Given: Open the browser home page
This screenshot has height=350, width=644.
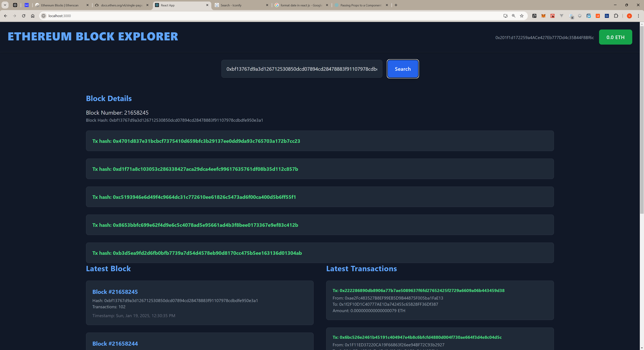Looking at the screenshot, I should (x=33, y=16).
